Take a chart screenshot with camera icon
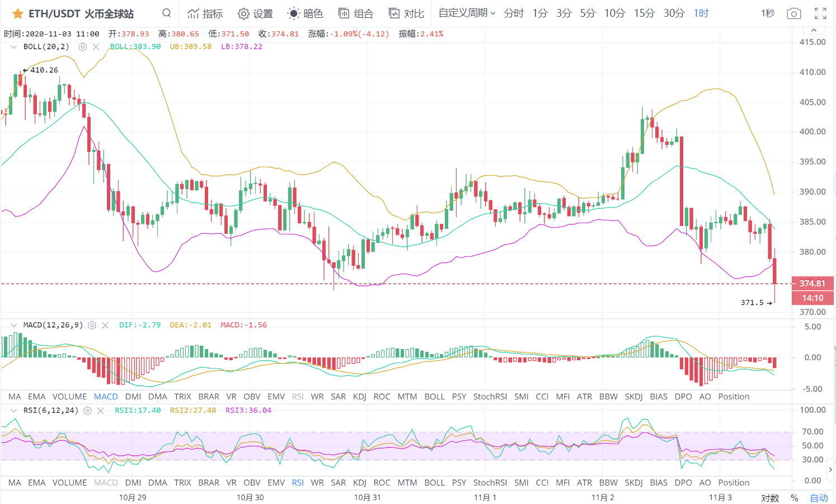Image resolution: width=836 pixels, height=504 pixels. [x=793, y=13]
